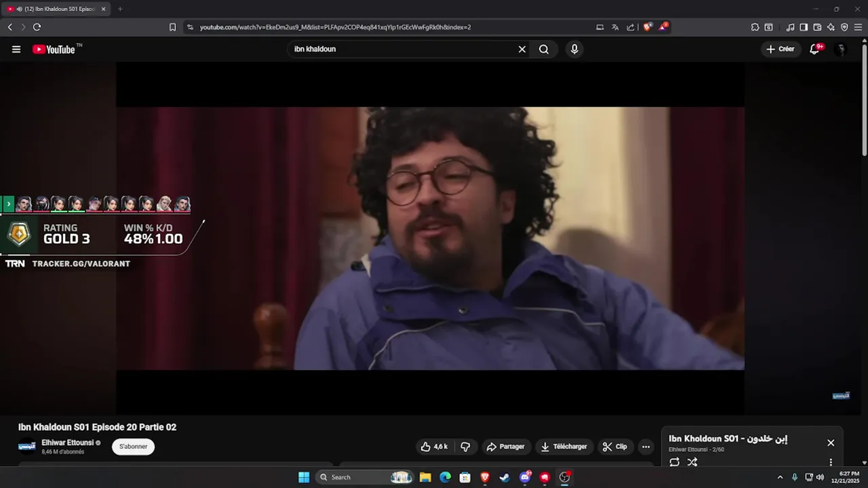
Task: Reload the page
Action: (37, 27)
